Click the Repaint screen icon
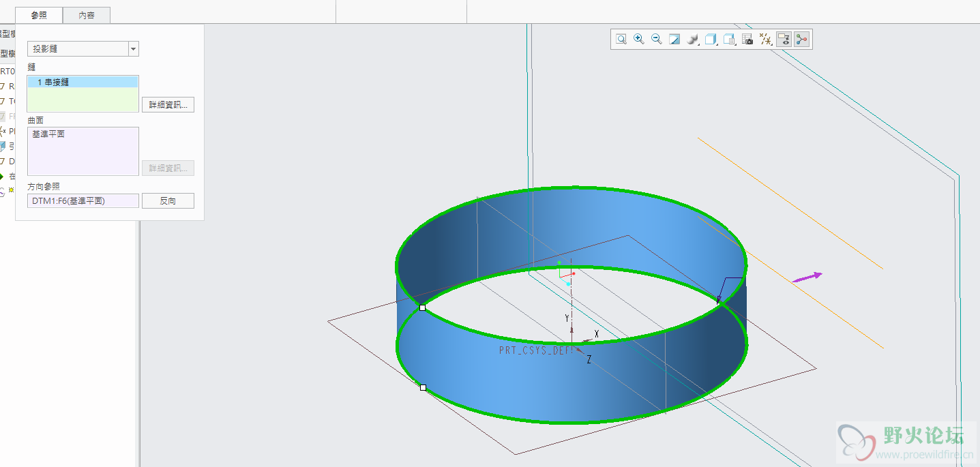Image resolution: width=980 pixels, height=467 pixels. click(674, 40)
